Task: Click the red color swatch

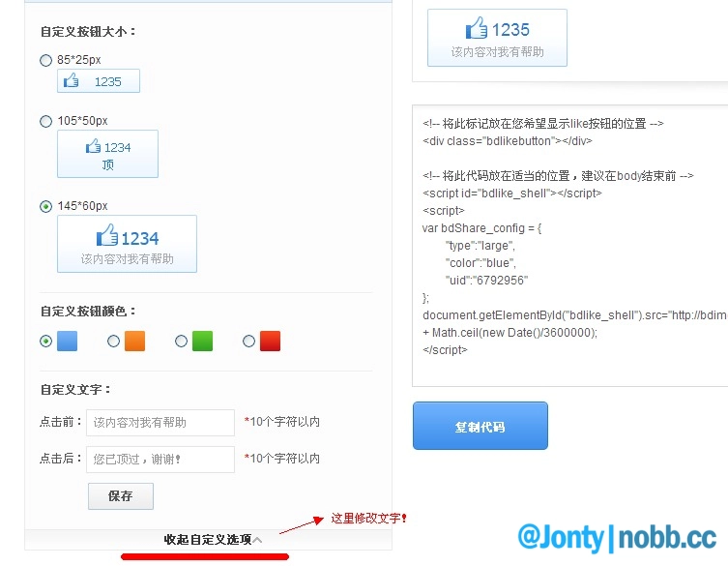Action: click(270, 341)
